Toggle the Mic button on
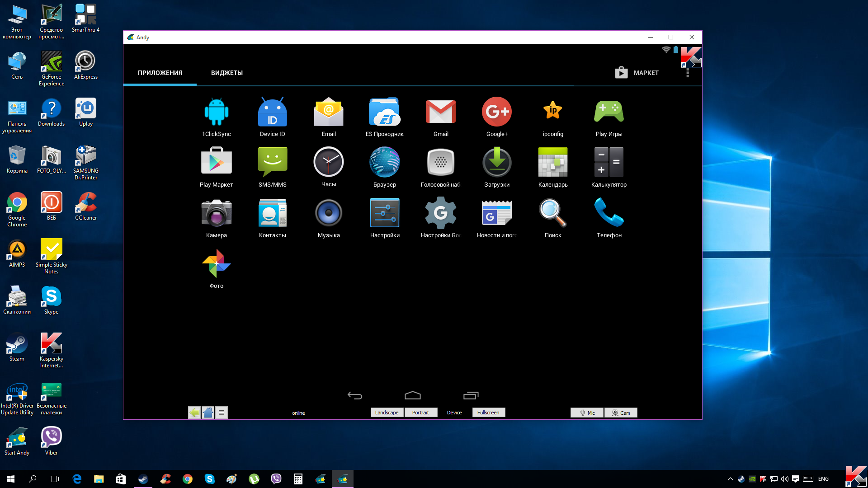This screenshot has width=868, height=488. click(x=587, y=413)
